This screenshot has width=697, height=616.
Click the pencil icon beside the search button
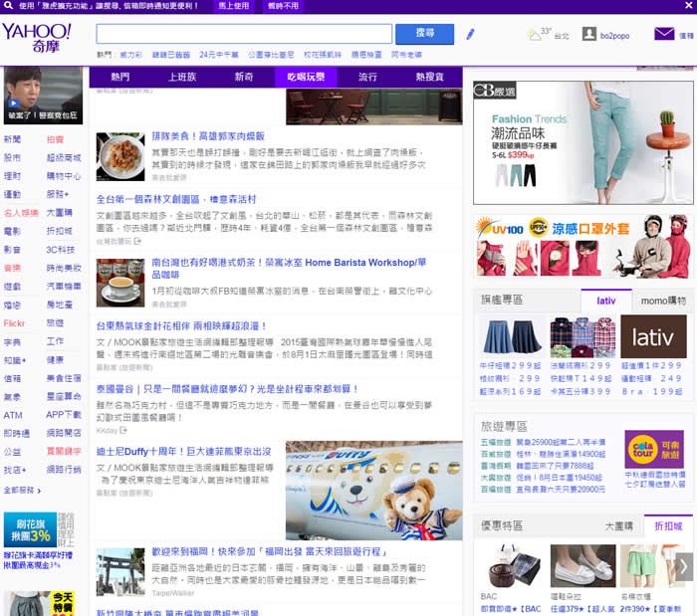(470, 34)
